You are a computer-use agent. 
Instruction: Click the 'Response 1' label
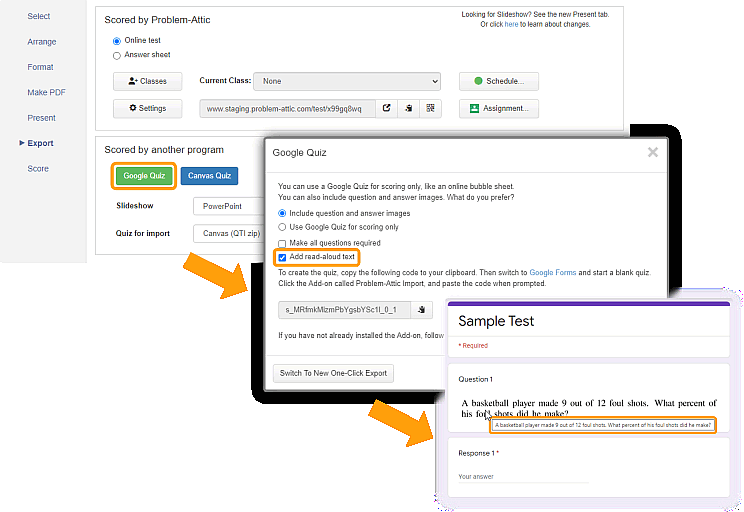coord(475,453)
